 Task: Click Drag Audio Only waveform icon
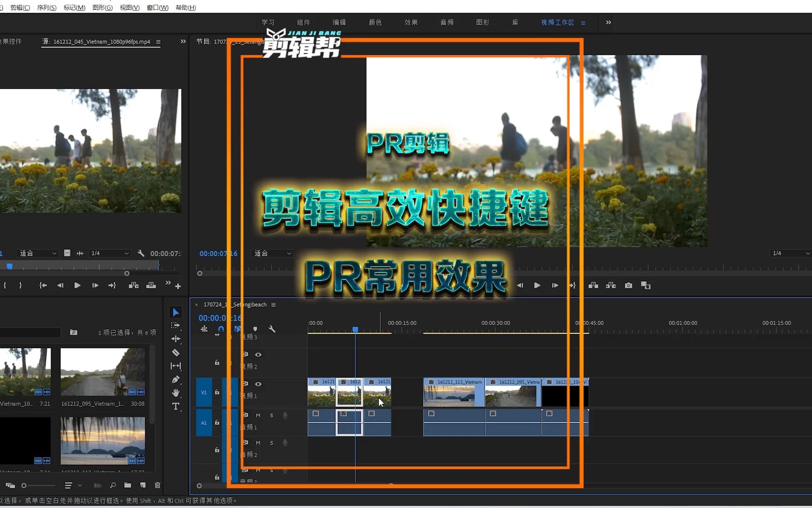(x=80, y=253)
